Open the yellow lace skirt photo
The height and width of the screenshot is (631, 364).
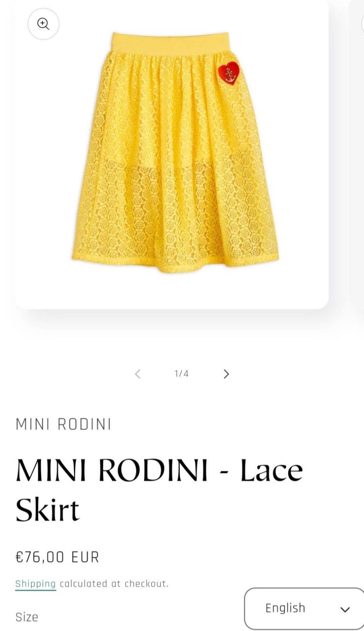tap(175, 153)
